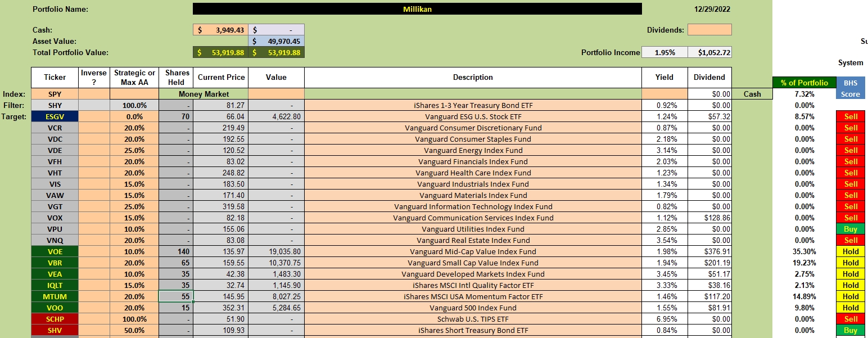The height and width of the screenshot is (338, 868).
Task: Click the SHV ticker cell
Action: click(x=55, y=330)
